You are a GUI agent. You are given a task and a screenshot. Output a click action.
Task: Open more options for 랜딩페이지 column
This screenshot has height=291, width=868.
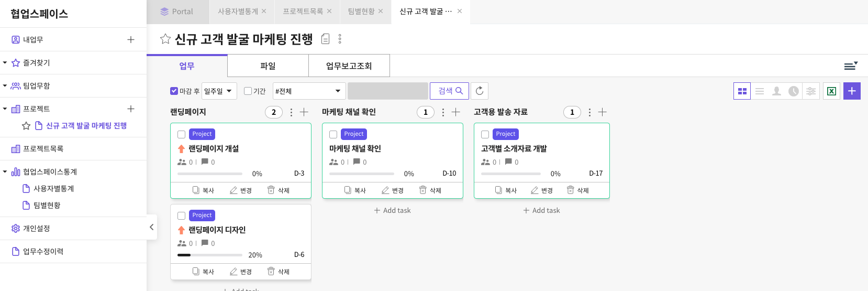(291, 112)
